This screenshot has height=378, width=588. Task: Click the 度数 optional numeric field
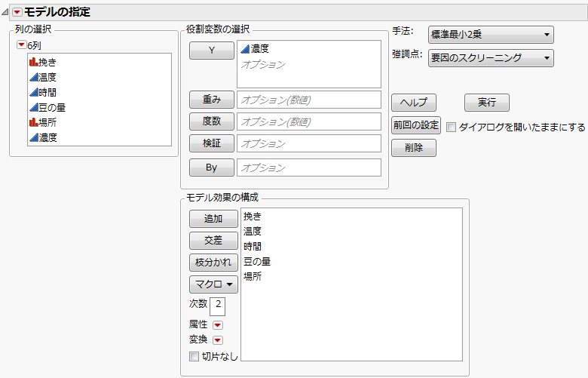coord(309,121)
